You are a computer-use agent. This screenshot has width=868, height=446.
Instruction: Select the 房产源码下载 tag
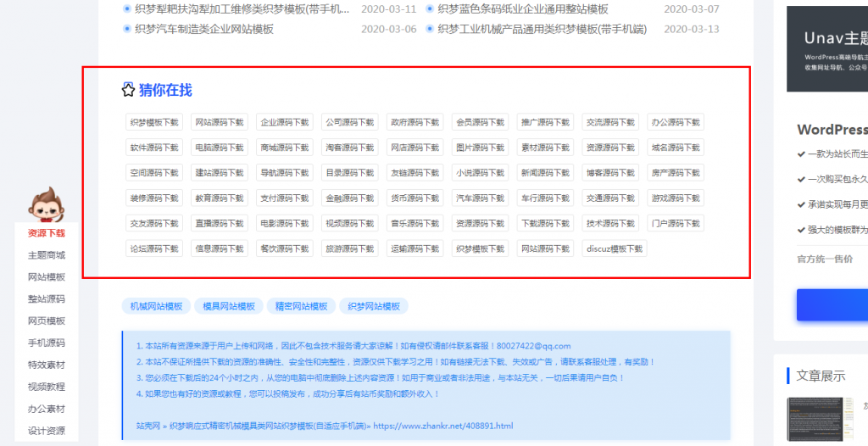click(676, 173)
